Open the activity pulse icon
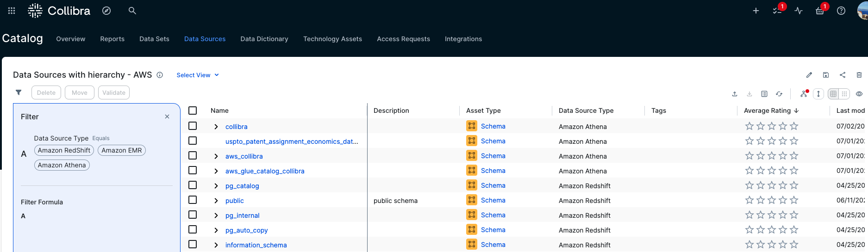868x252 pixels. [799, 11]
